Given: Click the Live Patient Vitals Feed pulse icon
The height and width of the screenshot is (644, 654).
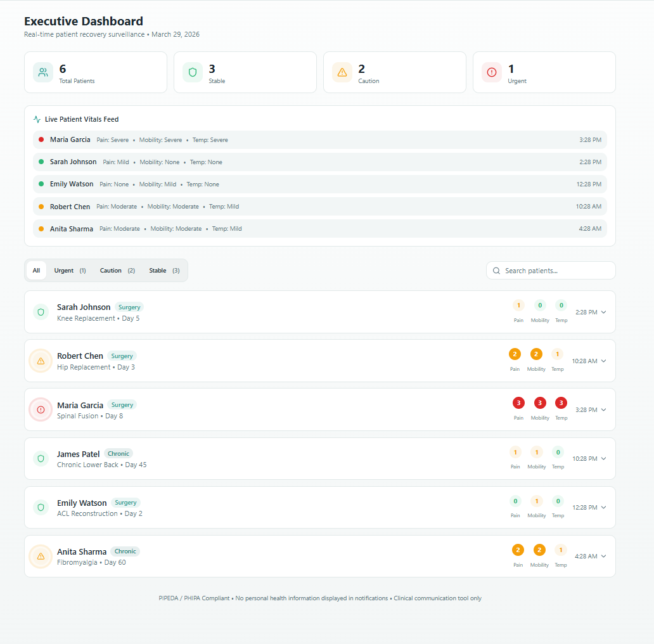Looking at the screenshot, I should pos(37,119).
